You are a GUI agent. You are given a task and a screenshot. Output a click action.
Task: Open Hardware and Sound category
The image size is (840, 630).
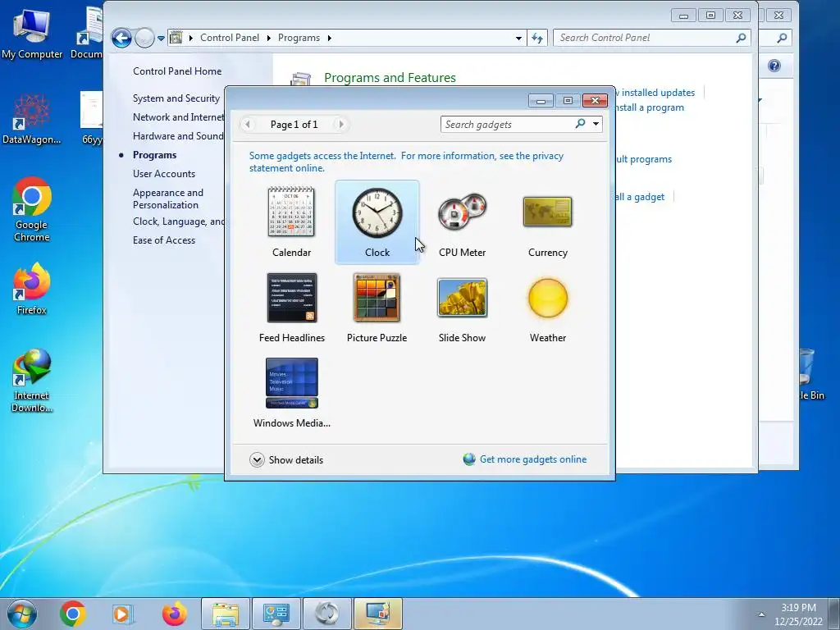pyautogui.click(x=178, y=135)
